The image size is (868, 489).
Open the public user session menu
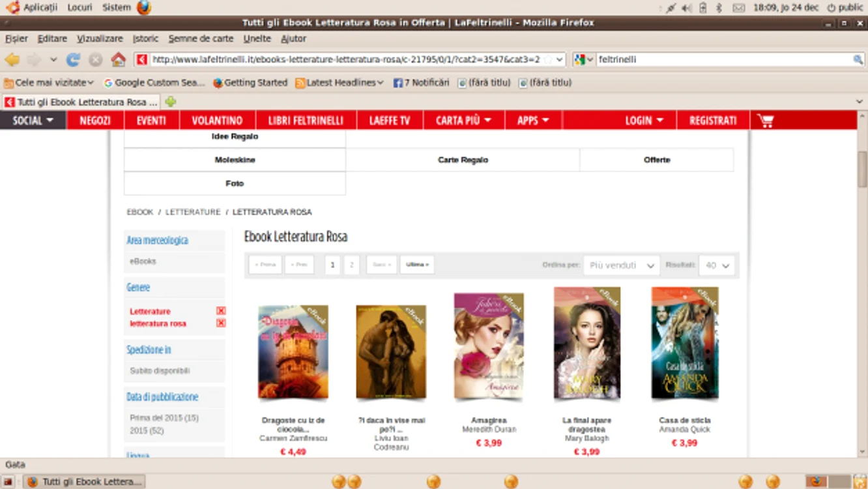pos(845,8)
